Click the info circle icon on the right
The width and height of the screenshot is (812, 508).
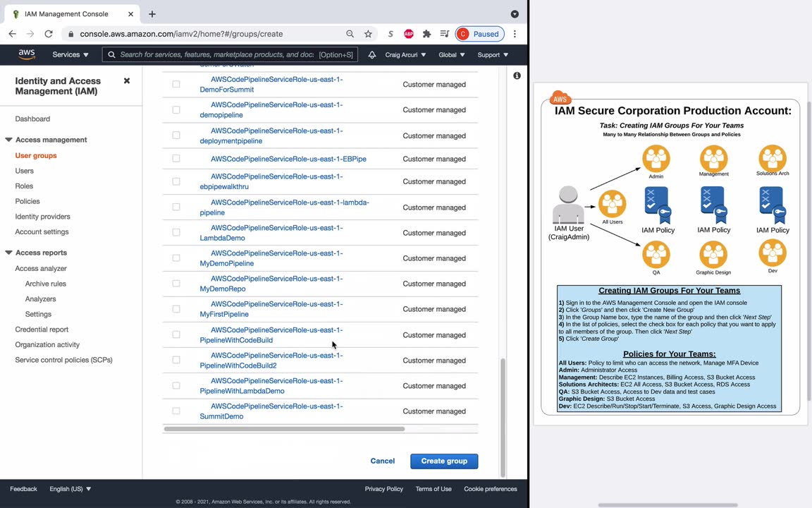(x=517, y=75)
